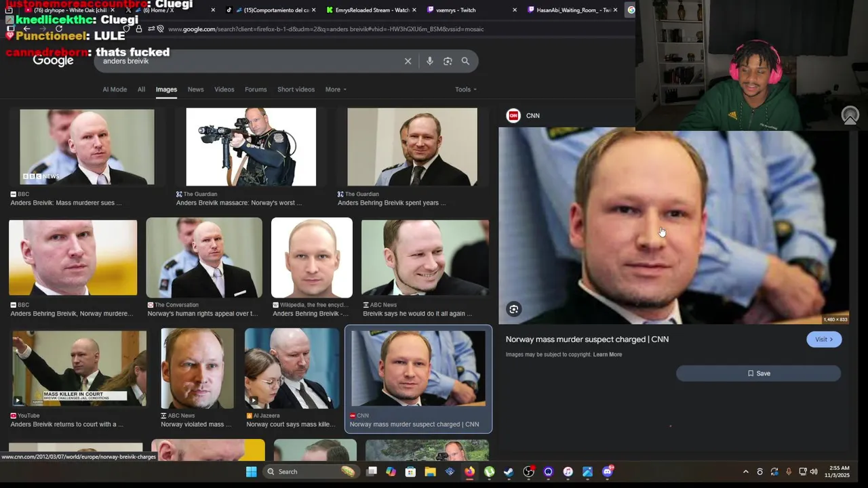This screenshot has width=868, height=488.
Task: Switch to the News tab
Action: pos(195,89)
